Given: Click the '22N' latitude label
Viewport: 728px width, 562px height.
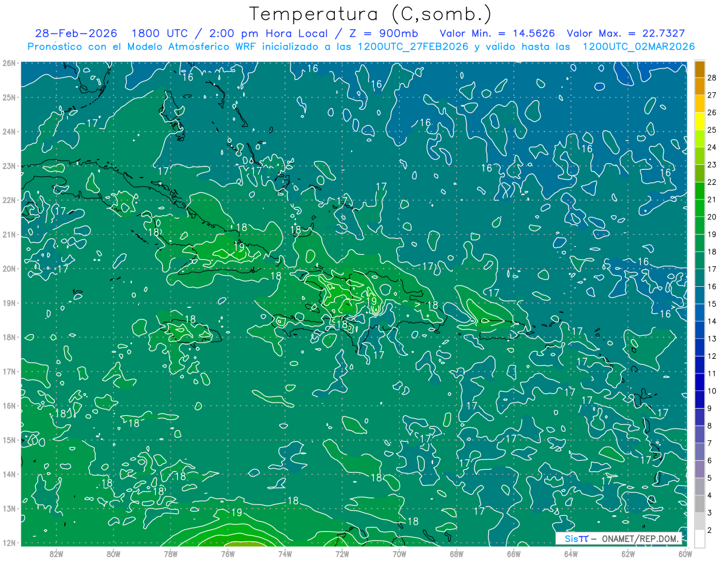Looking at the screenshot, I should pos(8,200).
